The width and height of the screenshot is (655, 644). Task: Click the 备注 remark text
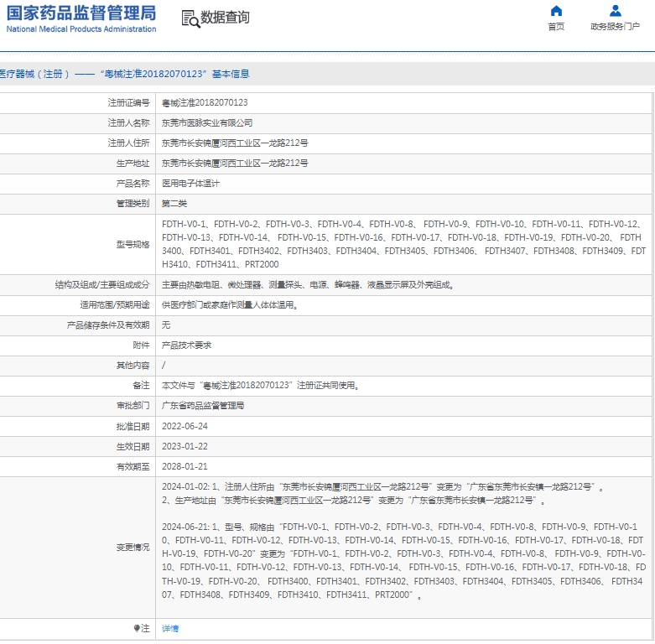click(261, 385)
